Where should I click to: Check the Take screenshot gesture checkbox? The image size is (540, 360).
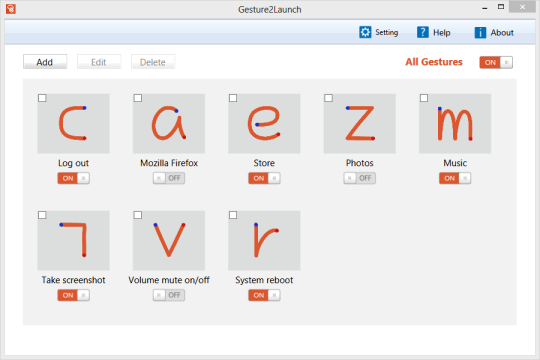42,215
